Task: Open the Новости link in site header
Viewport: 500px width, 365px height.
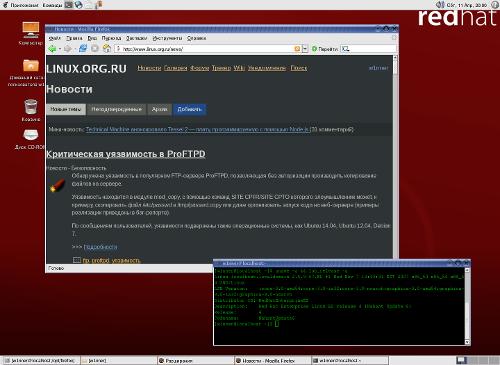Action: pyautogui.click(x=149, y=68)
